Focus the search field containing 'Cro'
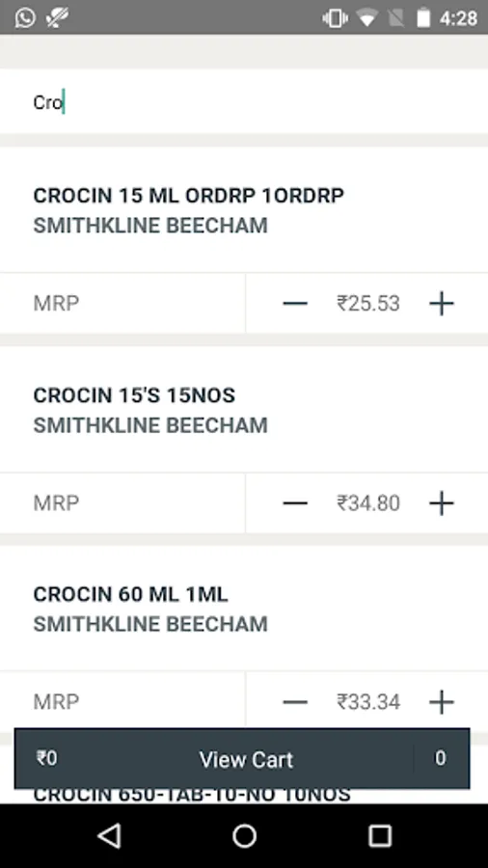 [x=244, y=102]
